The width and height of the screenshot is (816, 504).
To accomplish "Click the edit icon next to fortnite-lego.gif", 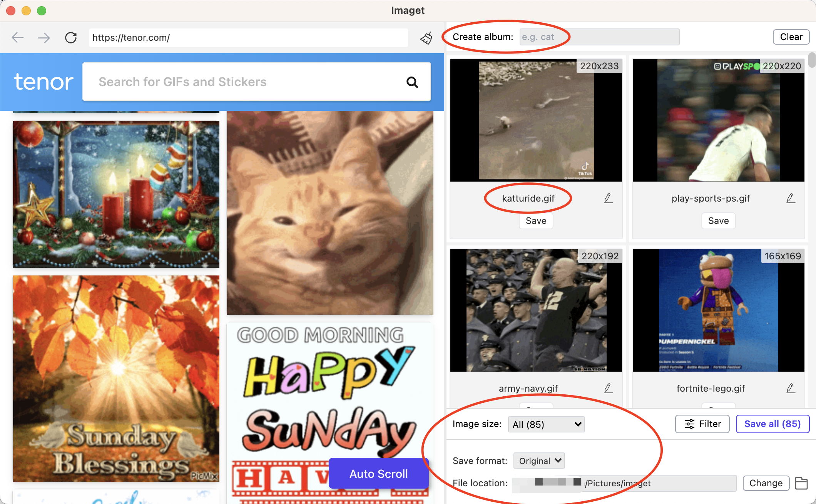I will tap(791, 388).
